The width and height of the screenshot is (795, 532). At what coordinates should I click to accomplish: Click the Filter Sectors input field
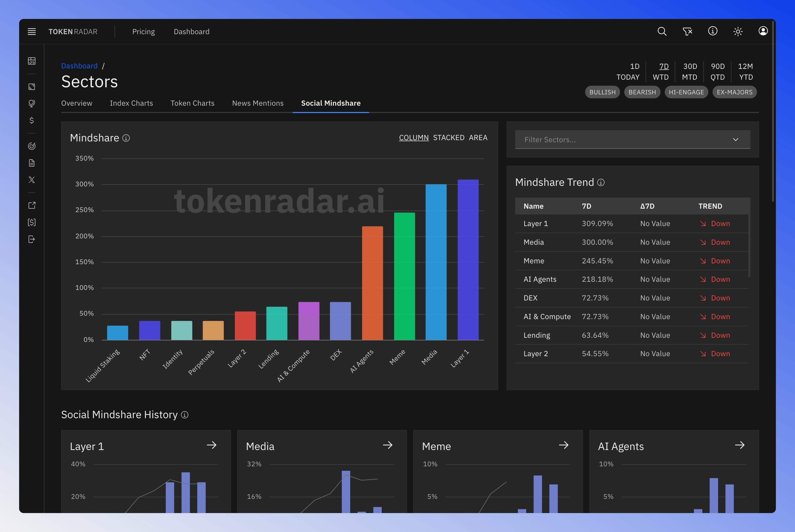(x=632, y=140)
